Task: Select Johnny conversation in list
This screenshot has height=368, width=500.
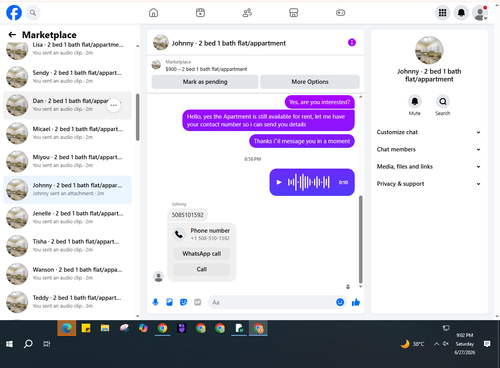Action: point(67,190)
